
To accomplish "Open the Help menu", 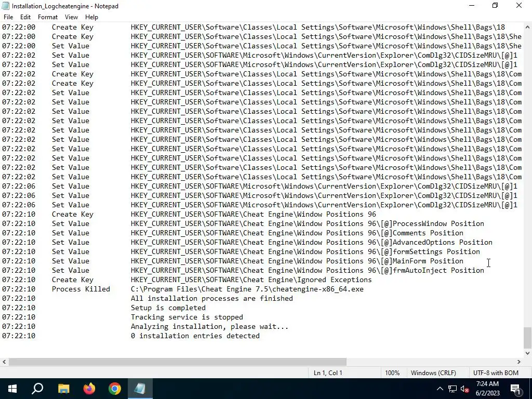I will click(x=91, y=17).
